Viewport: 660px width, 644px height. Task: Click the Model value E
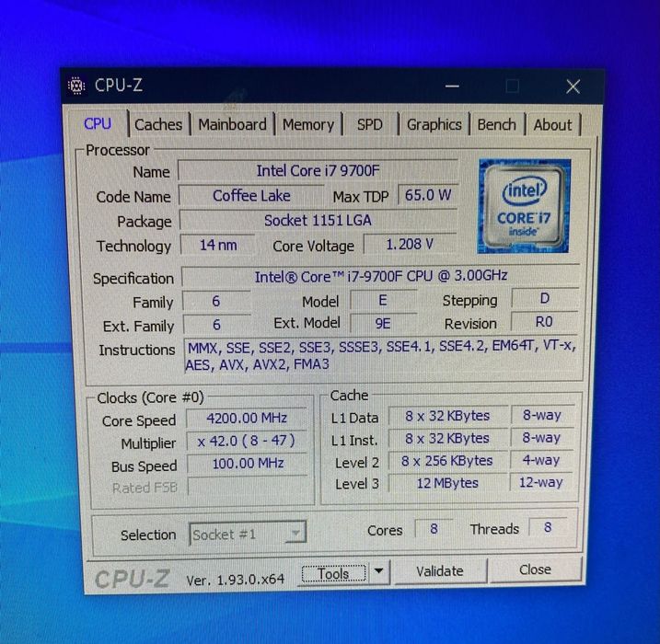(x=383, y=300)
